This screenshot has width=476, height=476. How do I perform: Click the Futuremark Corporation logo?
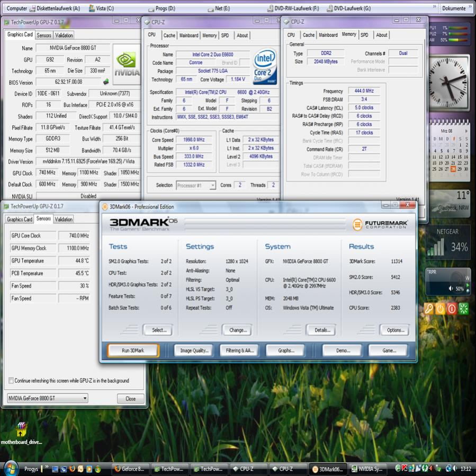[380, 224]
